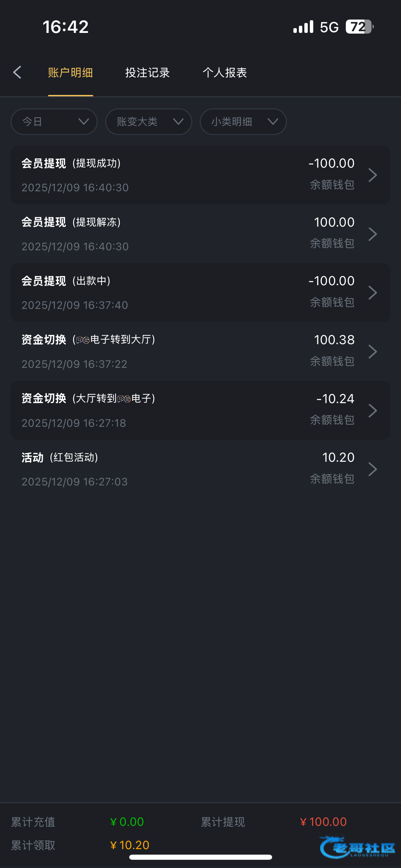Open details arrow for 提现成功 record
The image size is (401, 868).
[373, 175]
